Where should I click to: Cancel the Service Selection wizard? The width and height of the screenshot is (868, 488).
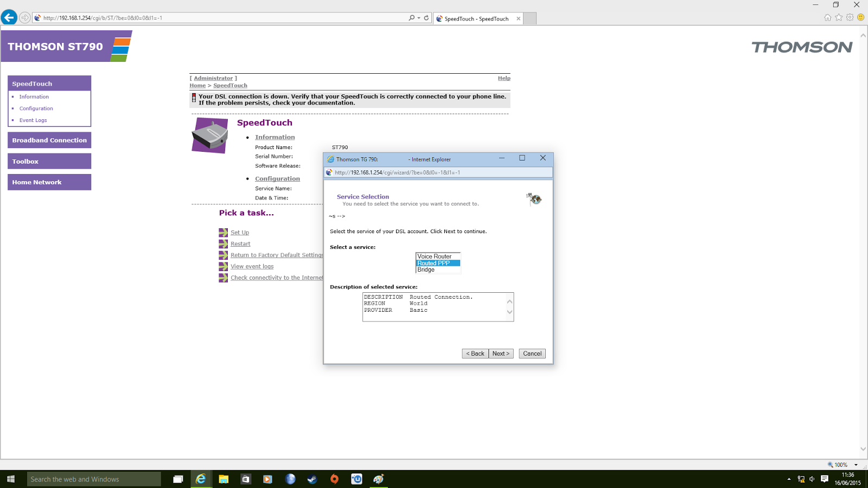[x=532, y=354]
